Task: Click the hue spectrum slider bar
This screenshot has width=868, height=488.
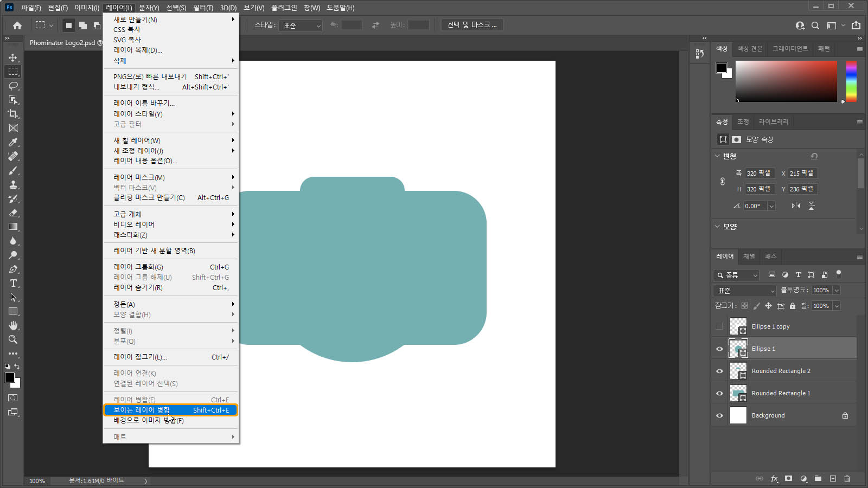Action: [851, 81]
